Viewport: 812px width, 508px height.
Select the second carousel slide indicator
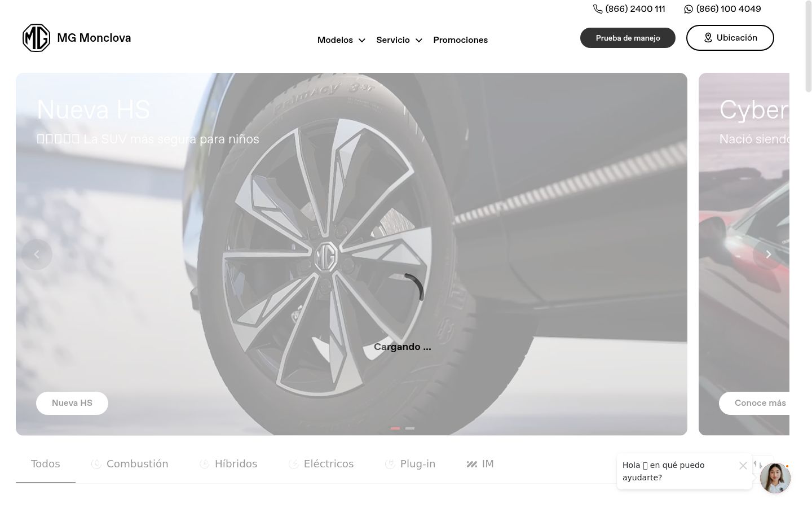tap(410, 428)
